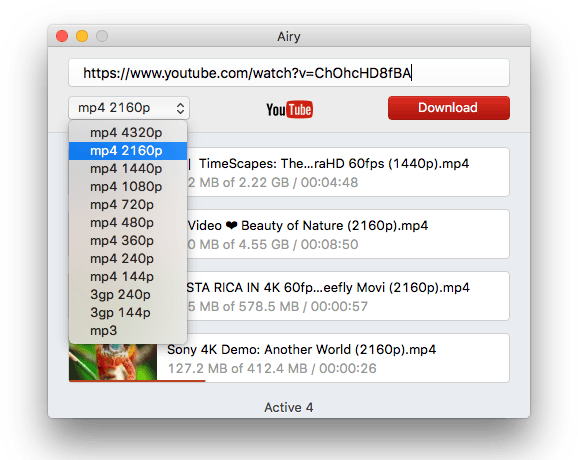The image size is (578, 460).
Task: Minimize the Airy window with yellow button
Action: point(82,36)
